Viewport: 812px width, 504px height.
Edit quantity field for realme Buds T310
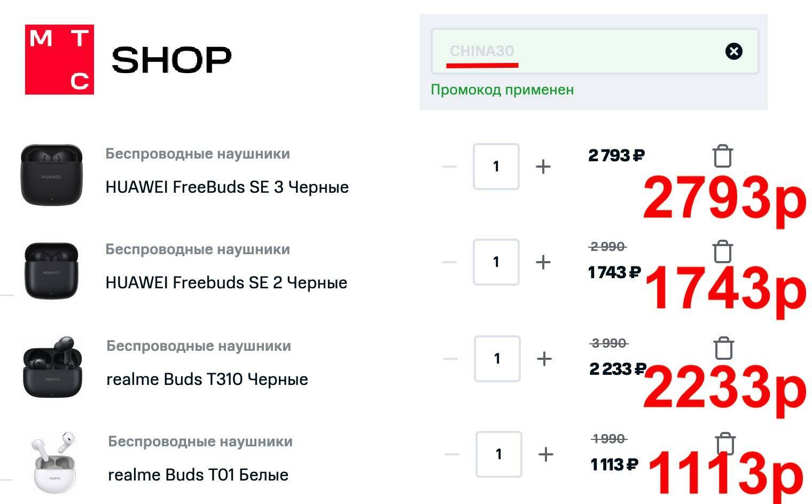point(497,359)
